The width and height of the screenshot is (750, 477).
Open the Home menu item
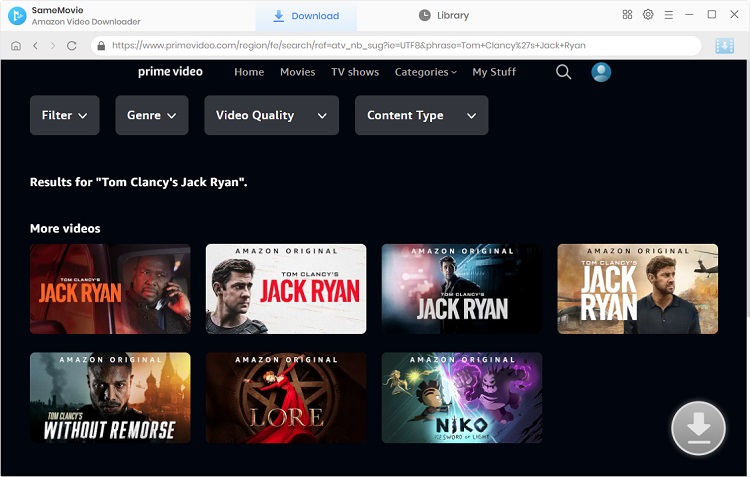click(249, 72)
